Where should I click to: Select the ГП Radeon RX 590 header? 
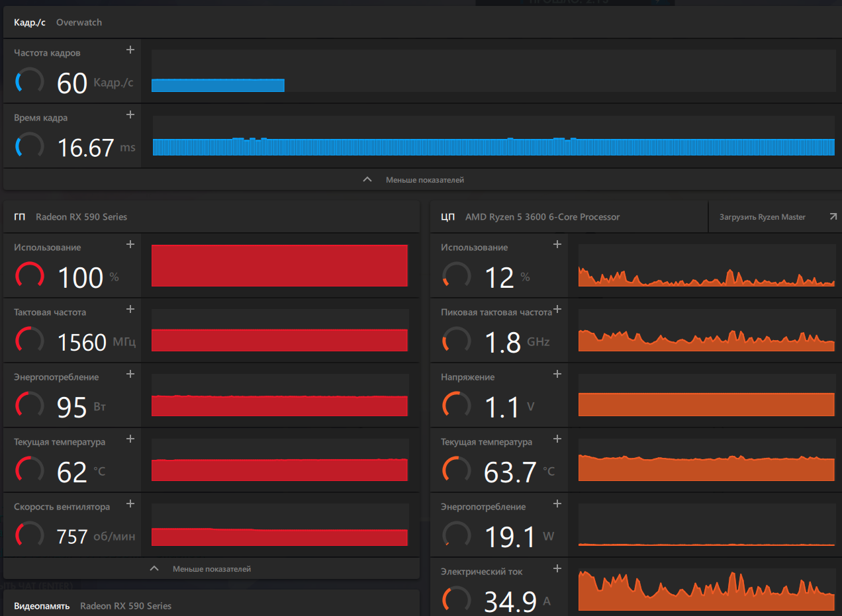coord(70,217)
